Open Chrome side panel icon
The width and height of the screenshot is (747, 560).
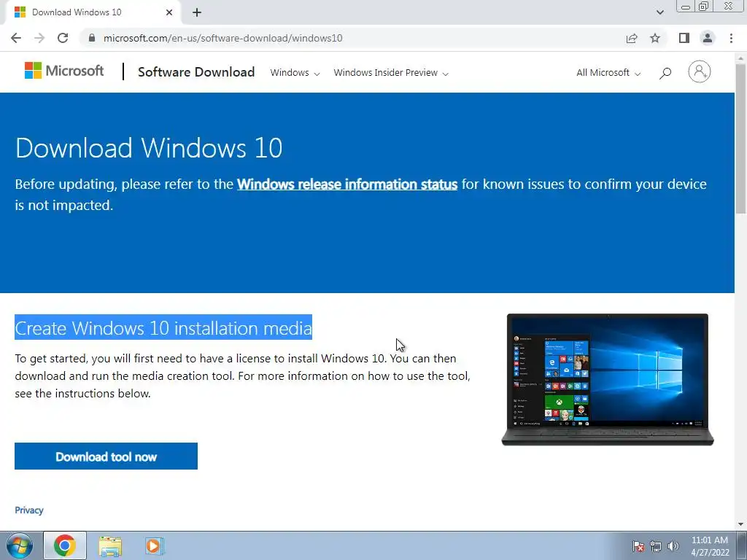(x=684, y=38)
